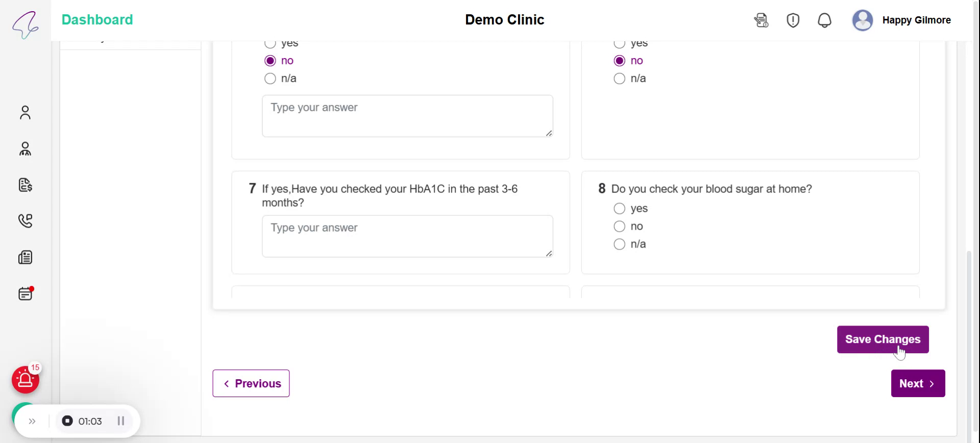Viewport: 980px width, 443px height.
Task: Click the red alarm alerts icon
Action: tap(25, 380)
